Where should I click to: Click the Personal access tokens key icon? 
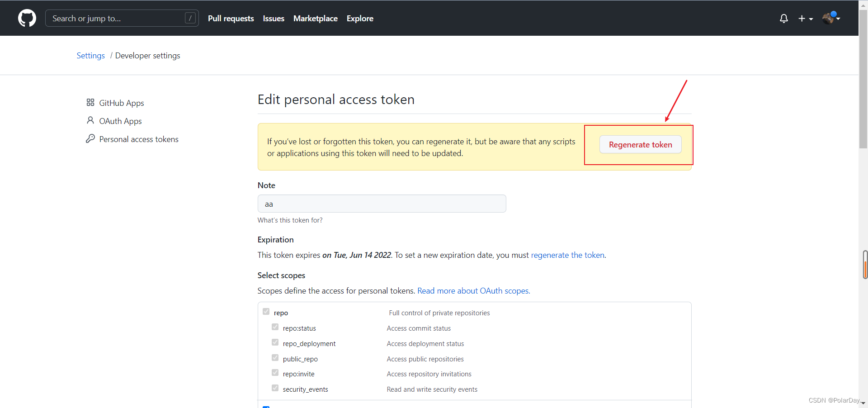pyautogui.click(x=90, y=138)
